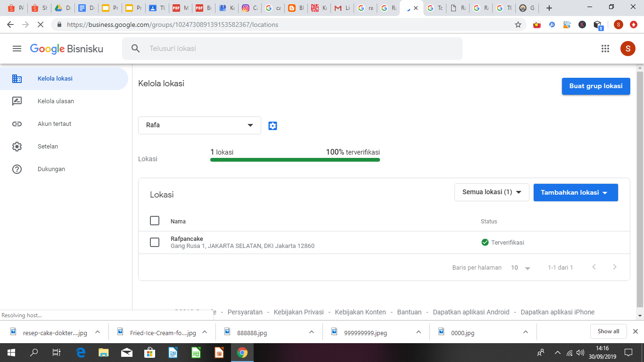Click the Google Bisnisku logo

coord(66,49)
